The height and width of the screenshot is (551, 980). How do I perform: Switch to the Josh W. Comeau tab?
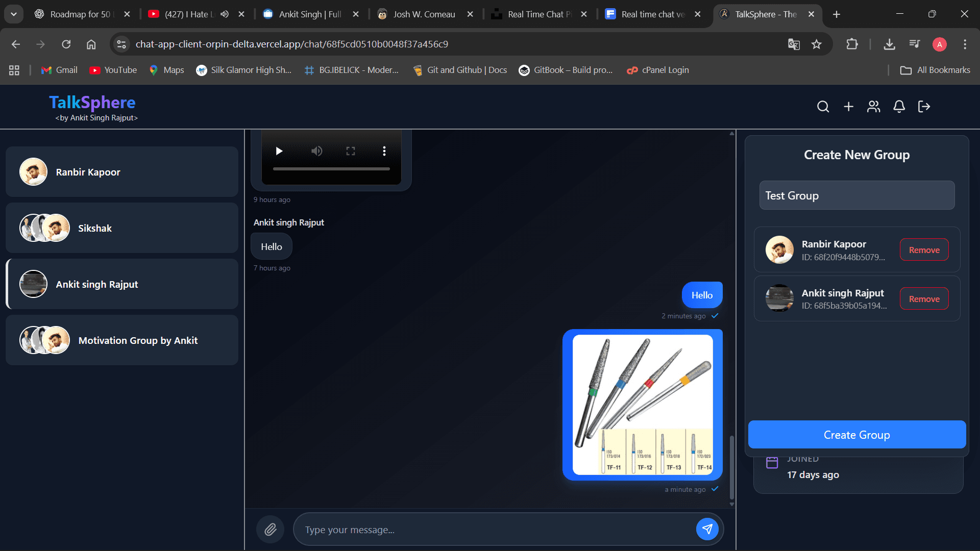(x=424, y=14)
